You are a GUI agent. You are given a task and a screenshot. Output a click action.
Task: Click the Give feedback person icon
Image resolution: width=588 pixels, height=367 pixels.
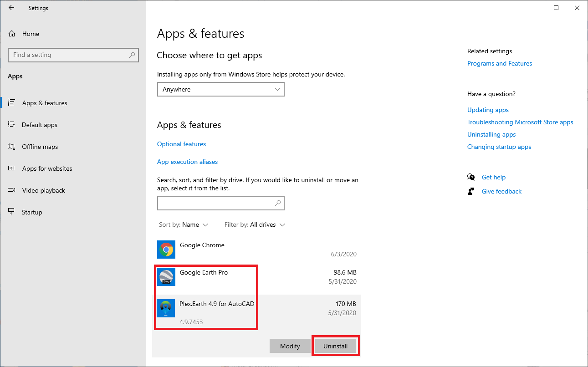[471, 191]
